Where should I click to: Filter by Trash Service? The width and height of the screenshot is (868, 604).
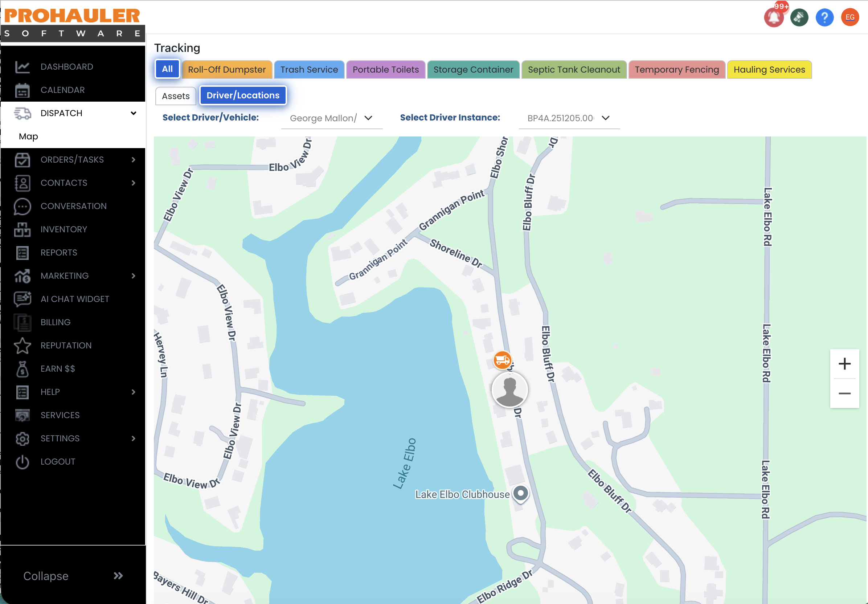click(x=309, y=70)
